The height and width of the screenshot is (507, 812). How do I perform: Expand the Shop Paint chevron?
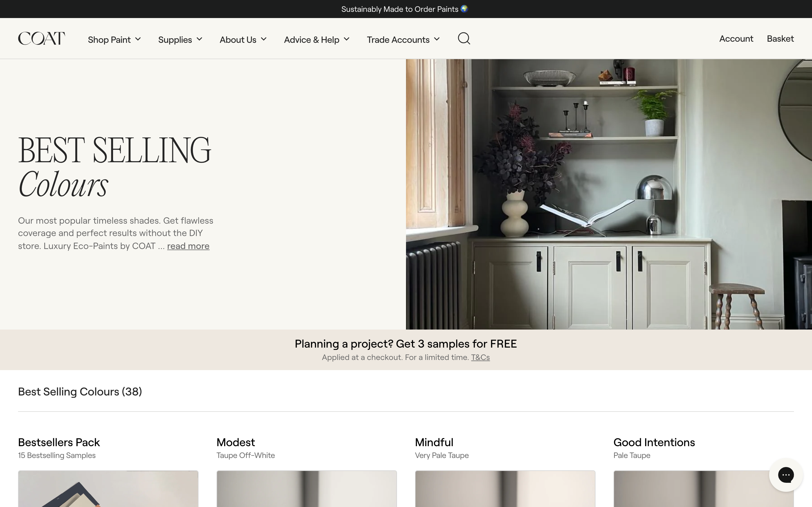click(138, 39)
